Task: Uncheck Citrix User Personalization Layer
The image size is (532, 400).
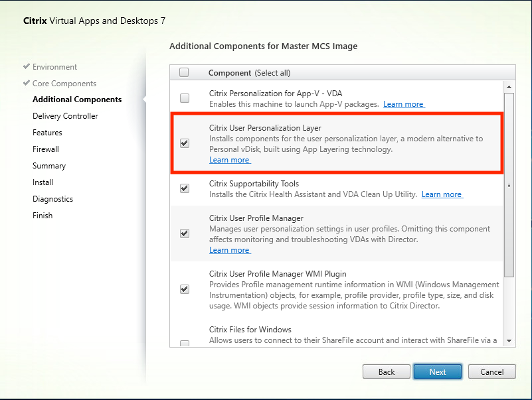Action: point(185,143)
